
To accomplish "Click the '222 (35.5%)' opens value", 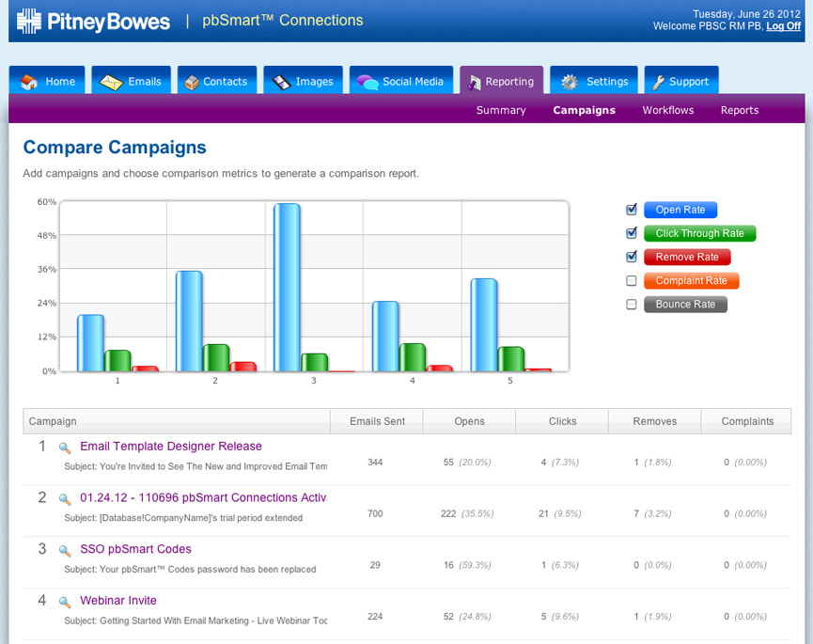I will [x=467, y=513].
